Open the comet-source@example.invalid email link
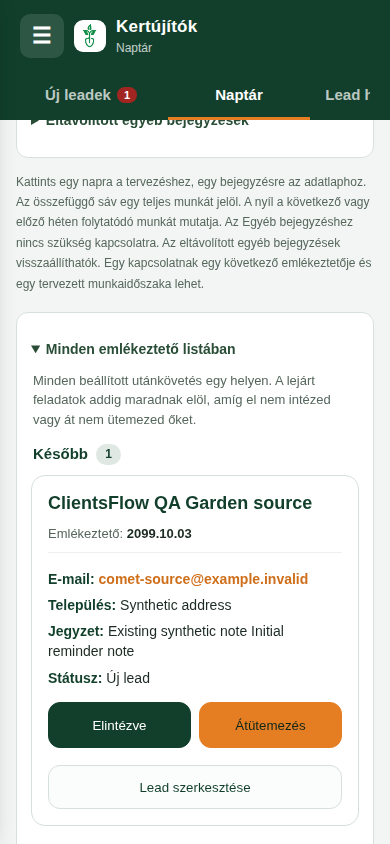Screen dimensions: 390x844 (x=203, y=579)
